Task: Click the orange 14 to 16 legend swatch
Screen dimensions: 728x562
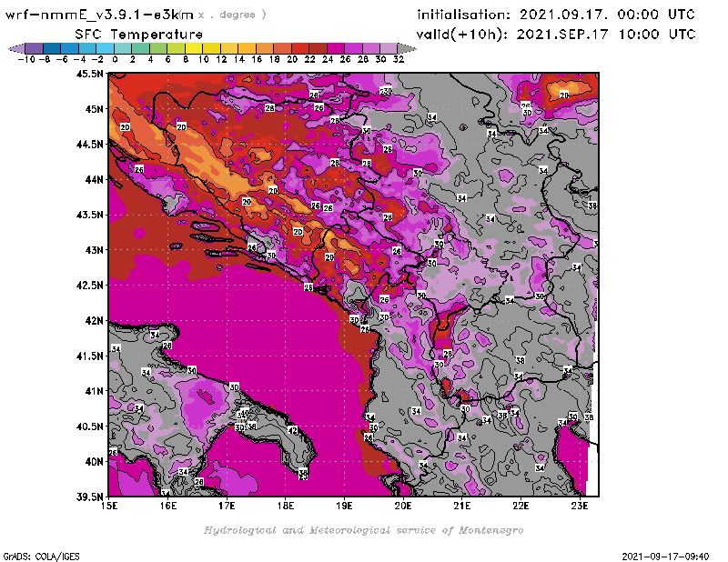Action: (247, 49)
